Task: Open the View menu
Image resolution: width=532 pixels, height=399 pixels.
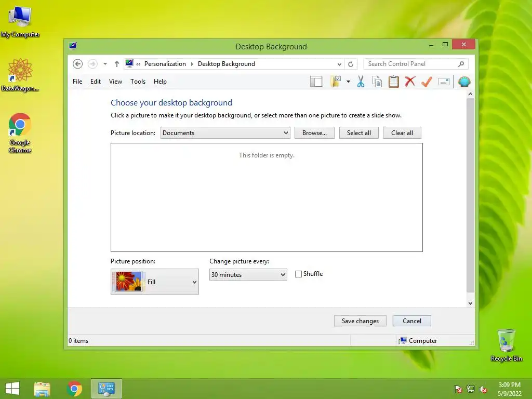Action: tap(115, 82)
